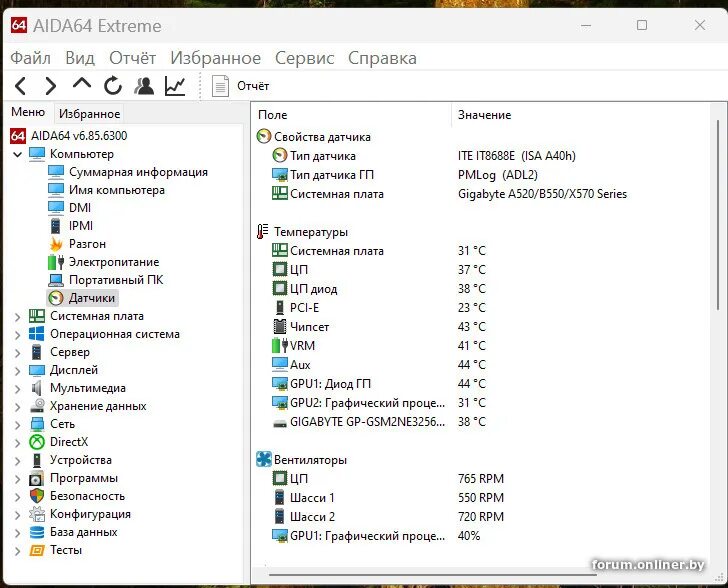728x588 pixels.
Task: Click the Xbox DirectX icon
Action: [37, 442]
